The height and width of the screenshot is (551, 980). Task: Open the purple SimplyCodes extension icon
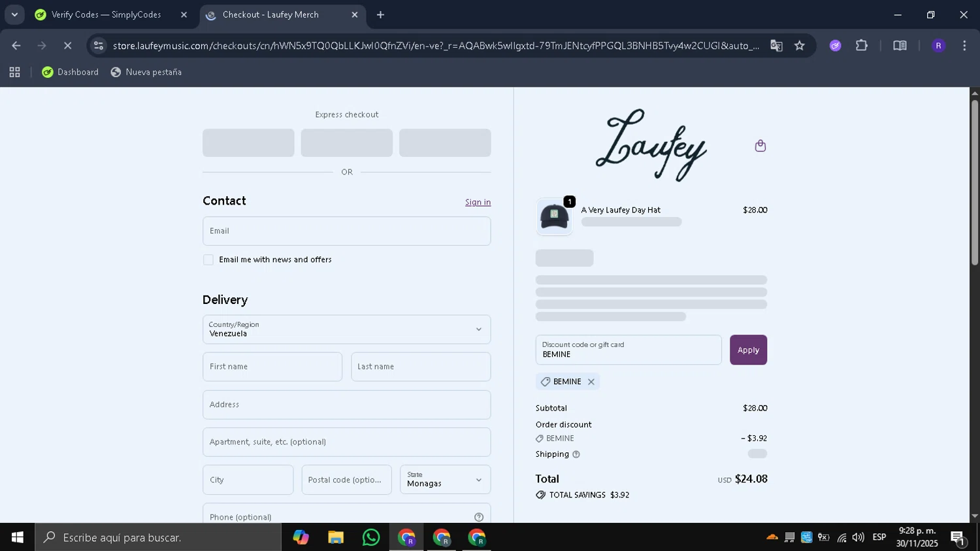point(835,46)
